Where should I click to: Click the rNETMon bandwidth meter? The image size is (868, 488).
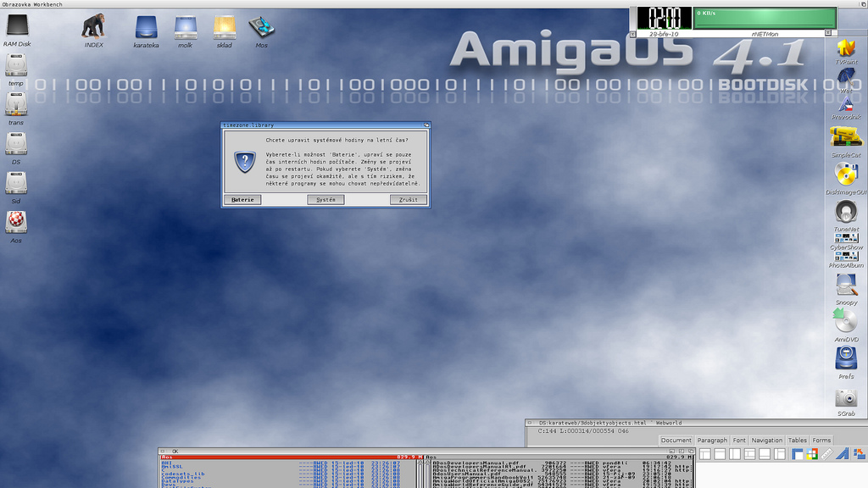[x=764, y=18]
